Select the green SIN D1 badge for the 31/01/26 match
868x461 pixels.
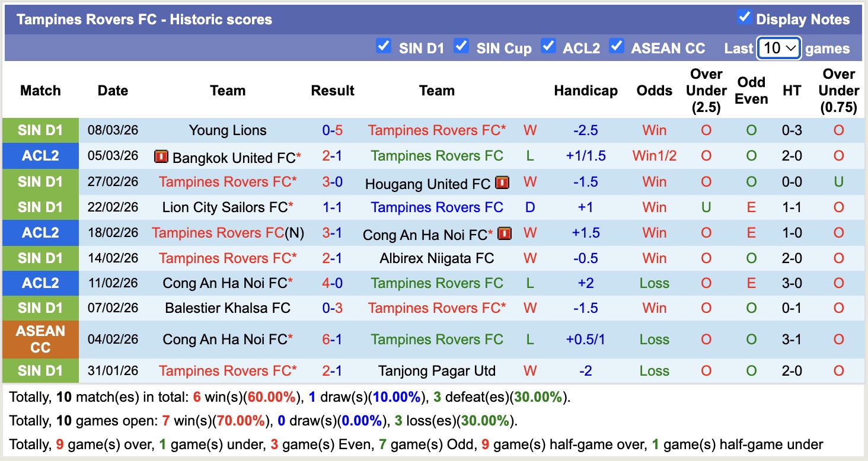40,371
